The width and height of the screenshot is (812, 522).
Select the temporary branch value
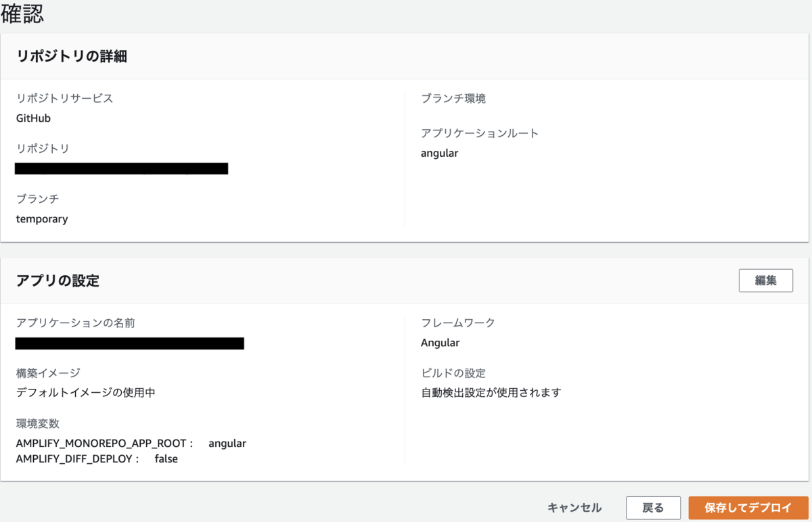(42, 219)
